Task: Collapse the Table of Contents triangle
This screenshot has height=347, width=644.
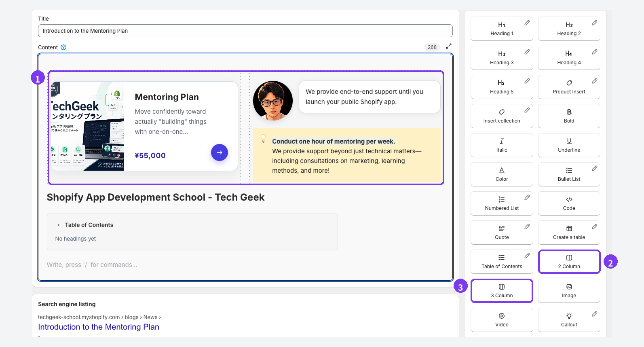Action: coord(59,225)
